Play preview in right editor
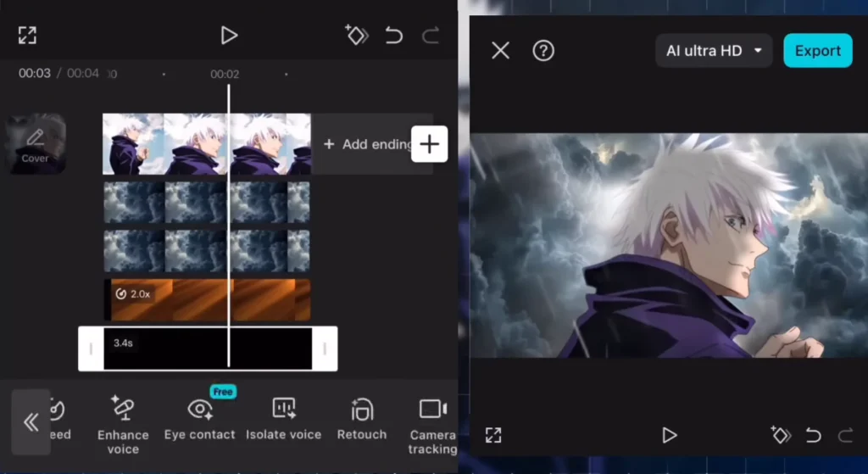Screen dimensions: 868x474 pyautogui.click(x=670, y=435)
